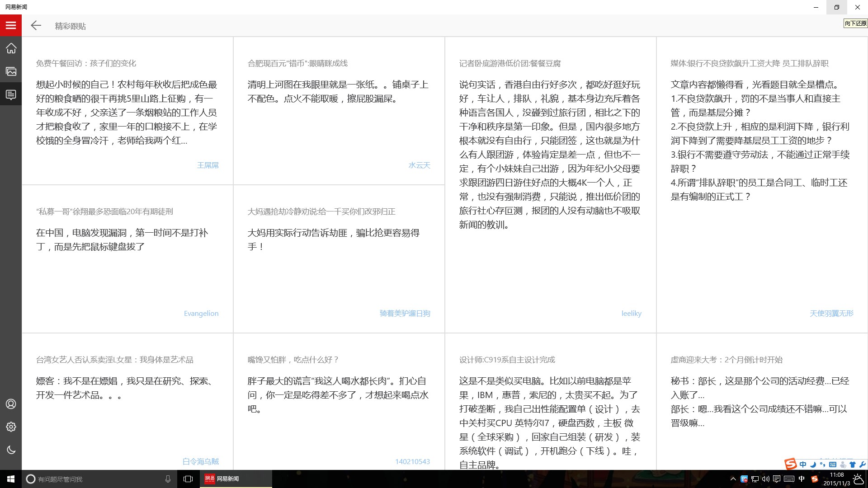Click volume speaker tray icon
The image size is (868, 488).
coord(765,479)
